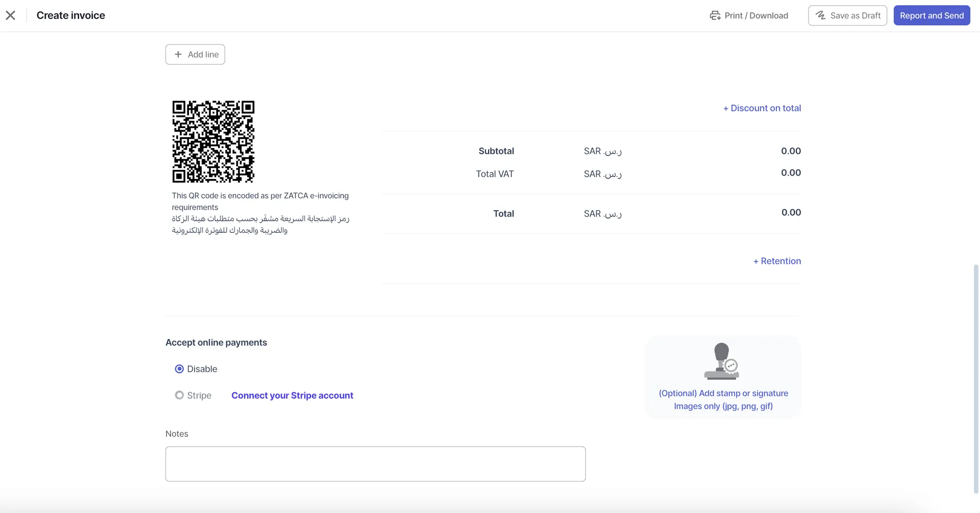
Task: Focus the Notes text field
Action: click(x=375, y=464)
